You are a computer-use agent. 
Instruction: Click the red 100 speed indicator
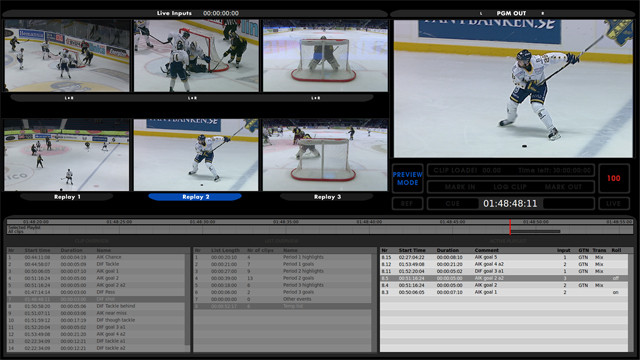pos(613,178)
